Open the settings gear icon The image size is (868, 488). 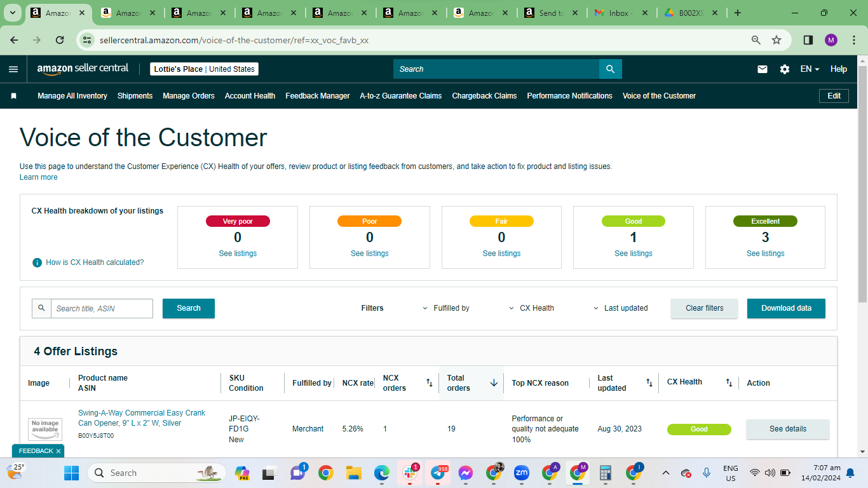785,69
